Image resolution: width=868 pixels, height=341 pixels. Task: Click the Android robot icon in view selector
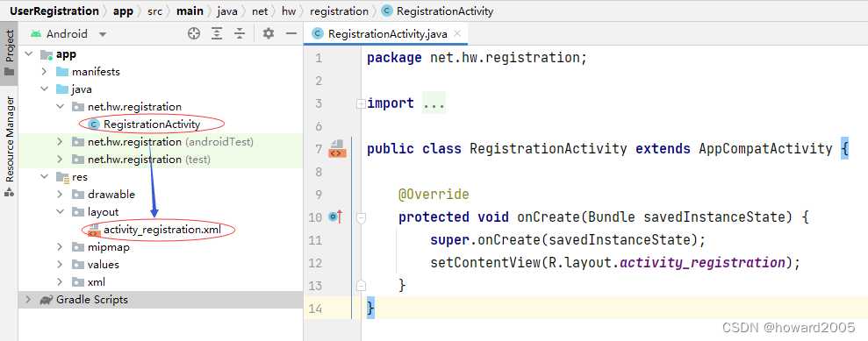36,33
